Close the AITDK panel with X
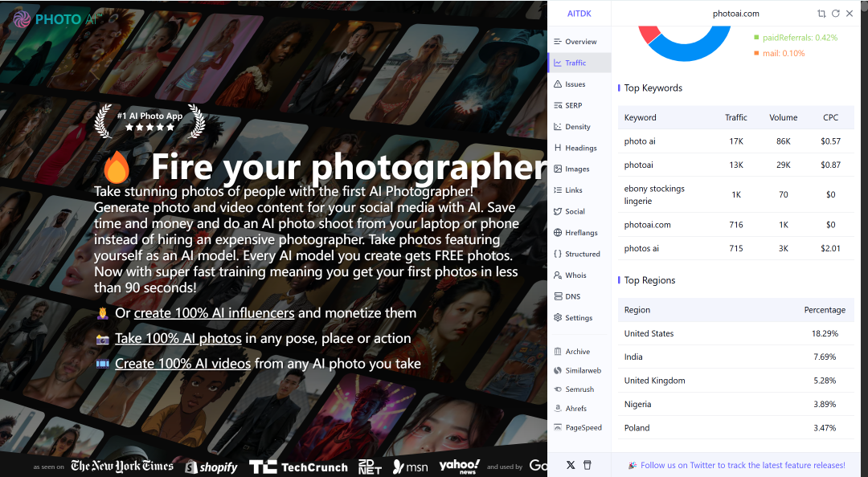868x477 pixels. coord(850,14)
